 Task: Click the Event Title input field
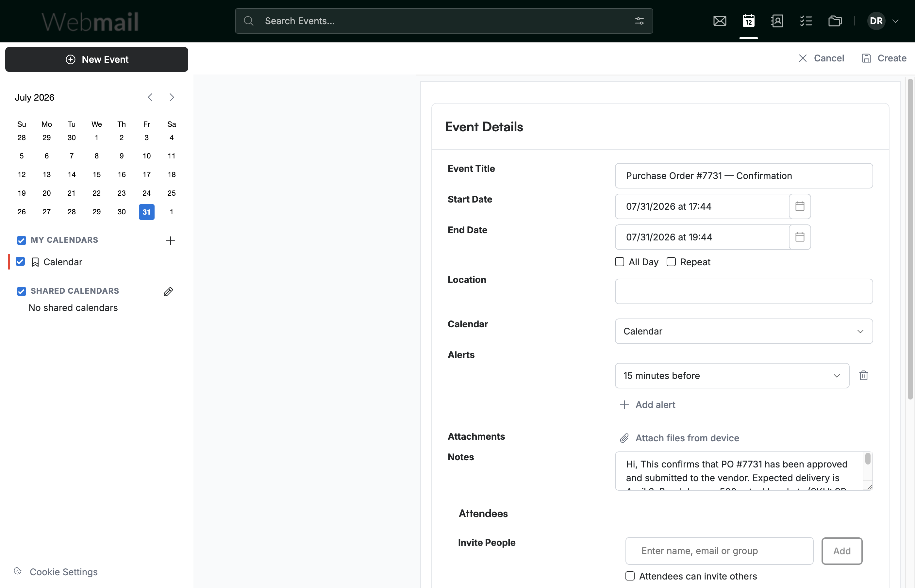743,176
